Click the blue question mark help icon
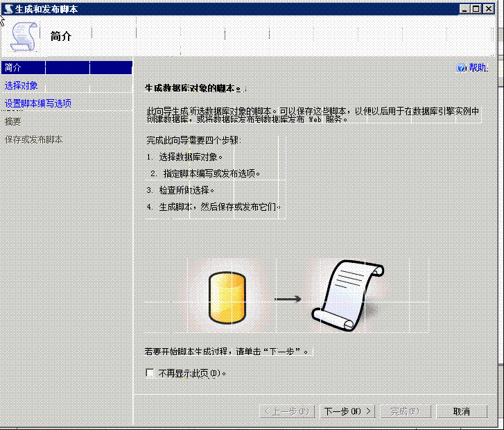This screenshot has height=430, width=504. [x=461, y=68]
